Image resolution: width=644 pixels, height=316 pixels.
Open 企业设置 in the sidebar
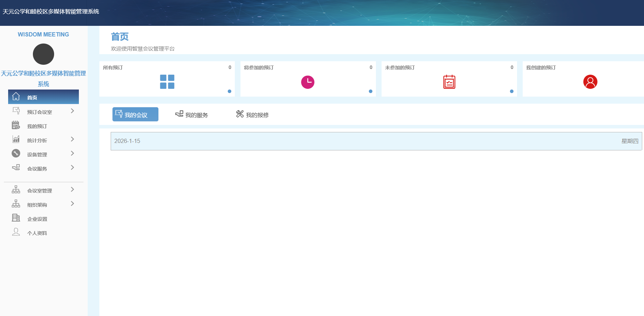click(x=37, y=219)
